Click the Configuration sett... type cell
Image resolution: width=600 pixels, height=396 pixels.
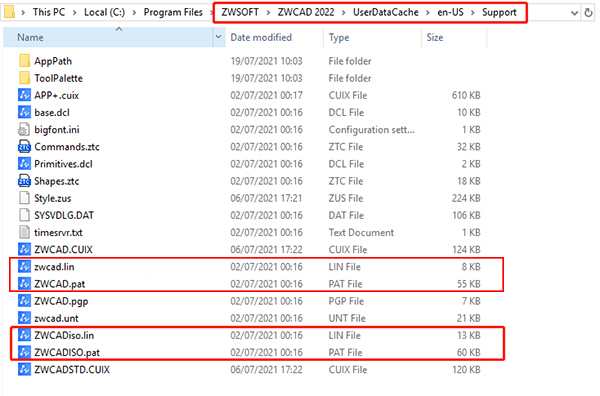point(371,130)
